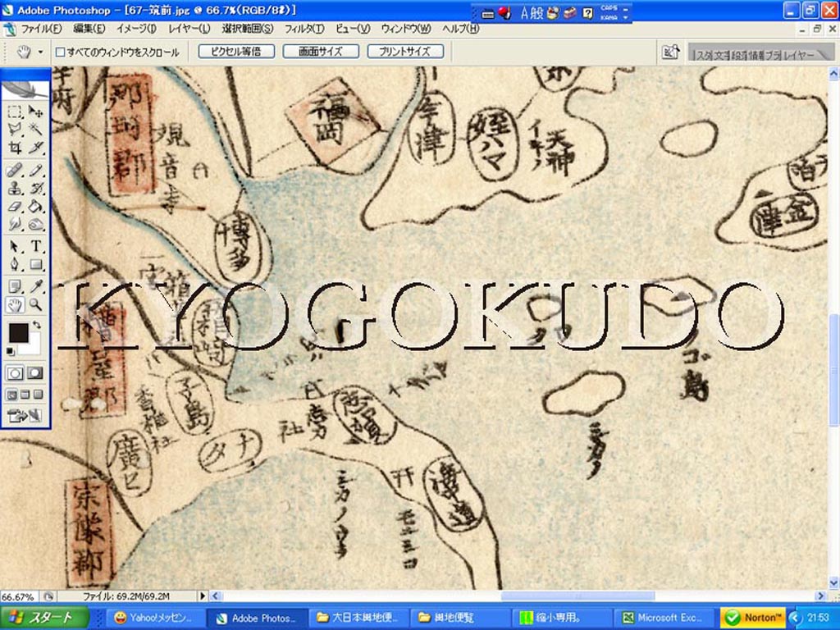This screenshot has width=840, height=630.
Task: Select the Crop tool
Action: pos(15,148)
